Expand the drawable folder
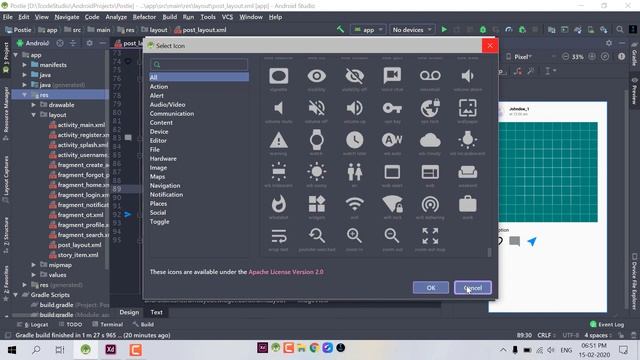Image resolution: width=640 pixels, height=360 pixels. [x=33, y=105]
